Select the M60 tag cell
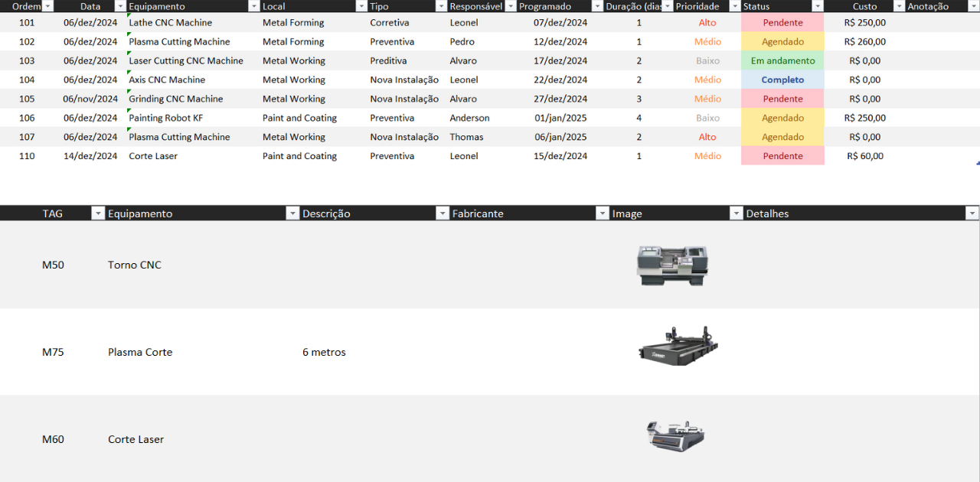980x482 pixels. coord(53,439)
